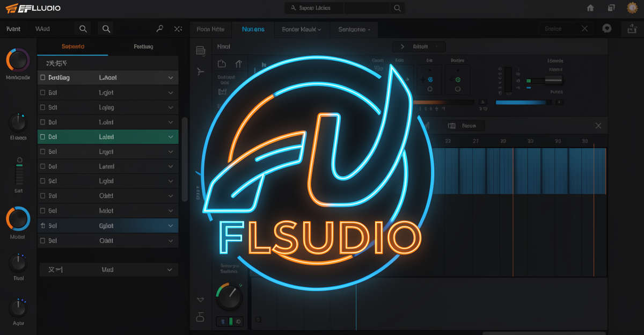Screen dimensions: 644x335
Task: Open the Med dropdown below the list
Action: (109, 270)
